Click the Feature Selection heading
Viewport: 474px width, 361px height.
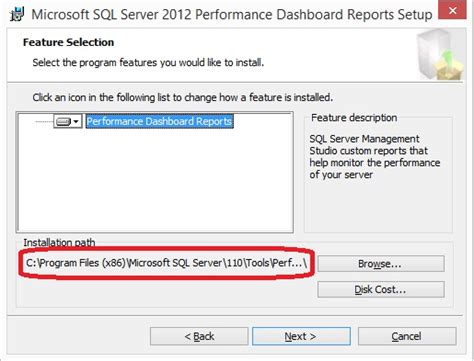point(68,42)
